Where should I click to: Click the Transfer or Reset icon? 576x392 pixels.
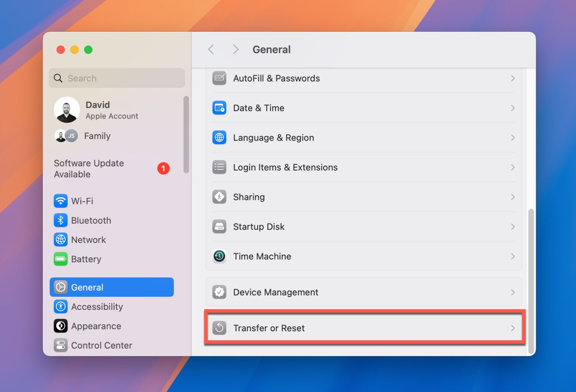tap(219, 328)
